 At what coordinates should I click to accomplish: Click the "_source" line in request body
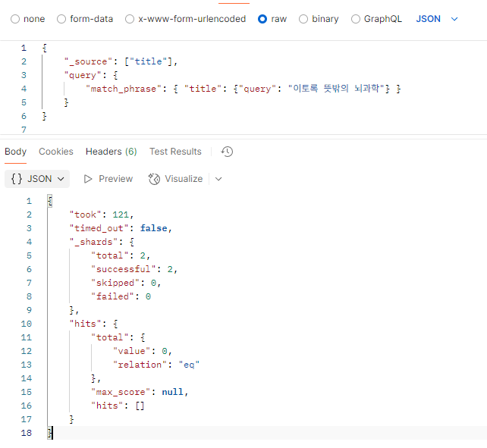coord(121,61)
